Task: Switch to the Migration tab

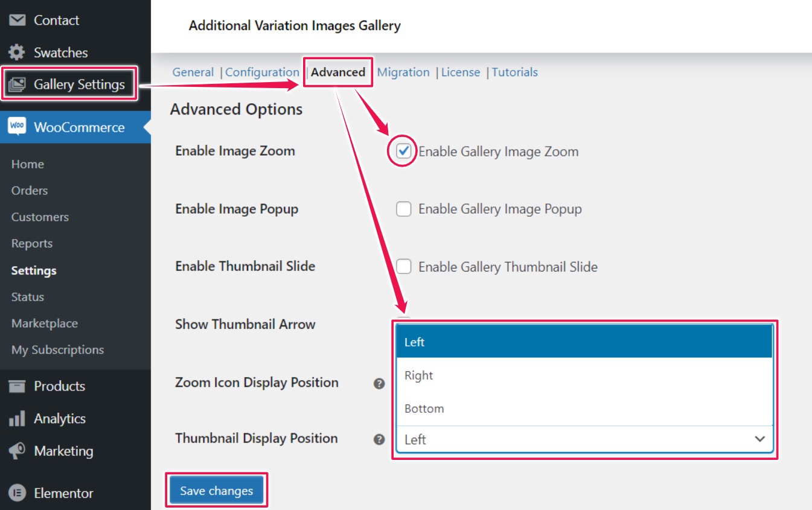Action: (x=404, y=72)
